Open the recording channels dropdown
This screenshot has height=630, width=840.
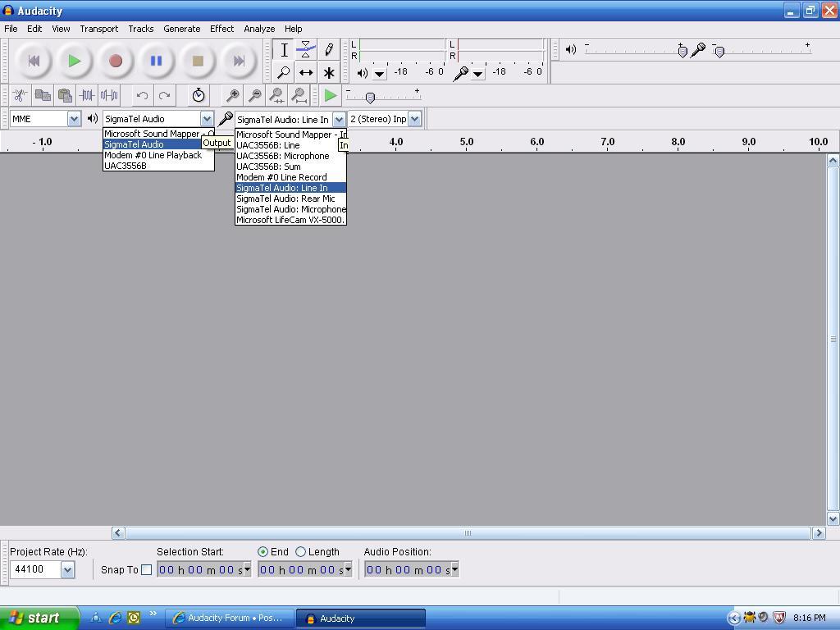pos(414,118)
